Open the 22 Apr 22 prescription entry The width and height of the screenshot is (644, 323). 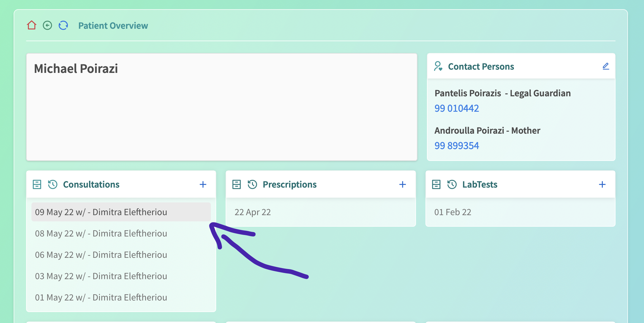click(x=252, y=212)
